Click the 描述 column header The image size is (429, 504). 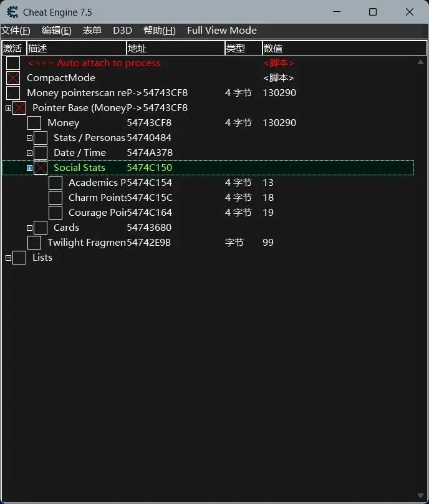(77, 48)
